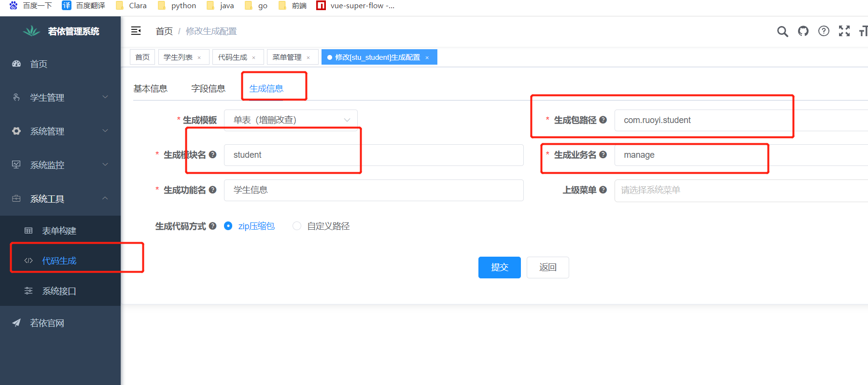Open 表单构建 in the sidebar
Screen dimensions: 868x385
[x=60, y=231]
